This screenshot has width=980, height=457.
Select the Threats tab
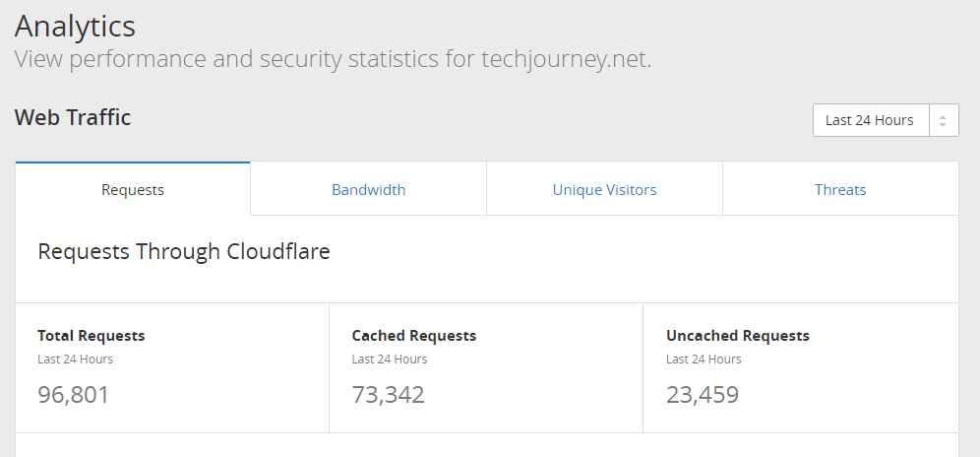coord(840,189)
